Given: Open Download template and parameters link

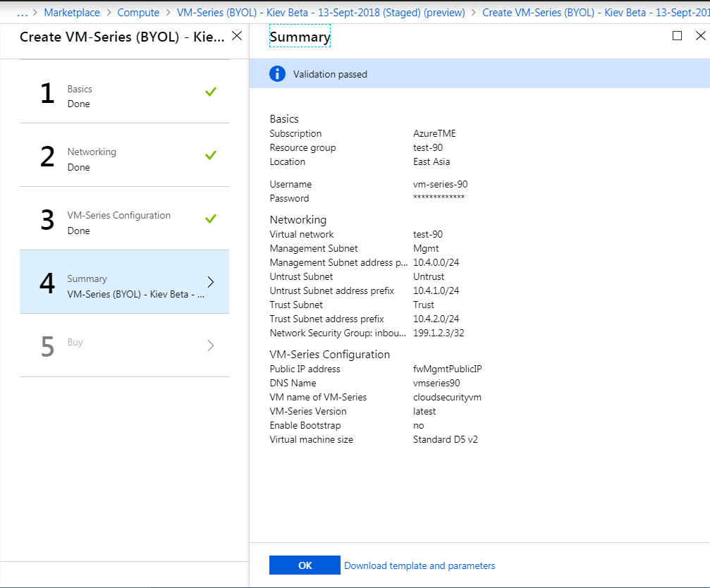Looking at the screenshot, I should coord(420,565).
